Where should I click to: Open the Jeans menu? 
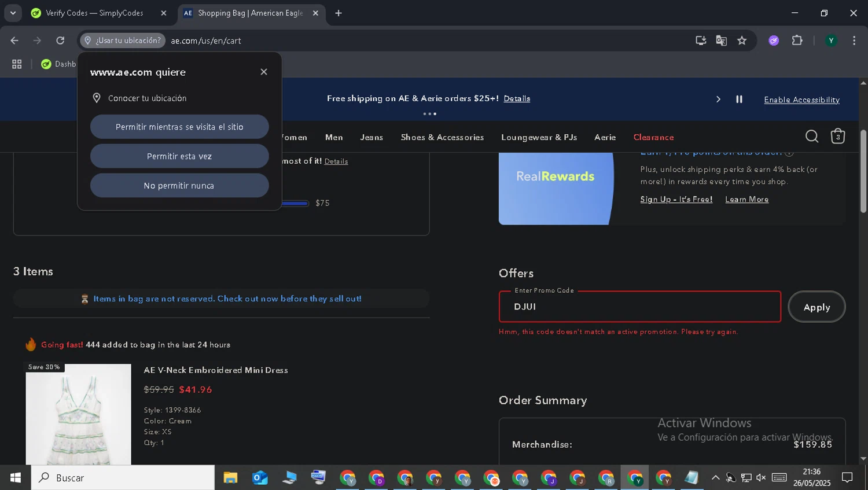click(x=372, y=137)
